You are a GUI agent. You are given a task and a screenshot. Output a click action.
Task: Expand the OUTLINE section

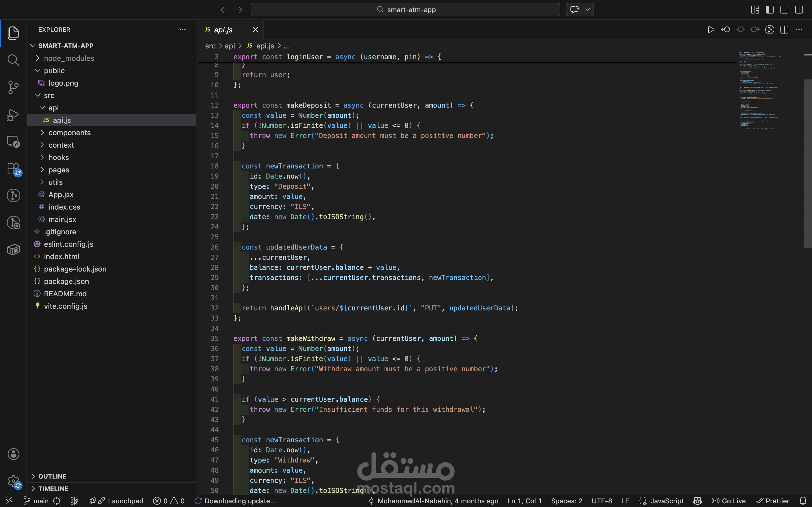52,476
